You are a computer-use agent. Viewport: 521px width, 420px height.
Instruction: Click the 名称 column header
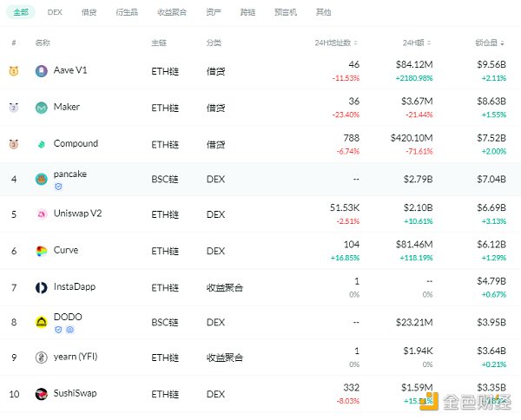(x=43, y=43)
